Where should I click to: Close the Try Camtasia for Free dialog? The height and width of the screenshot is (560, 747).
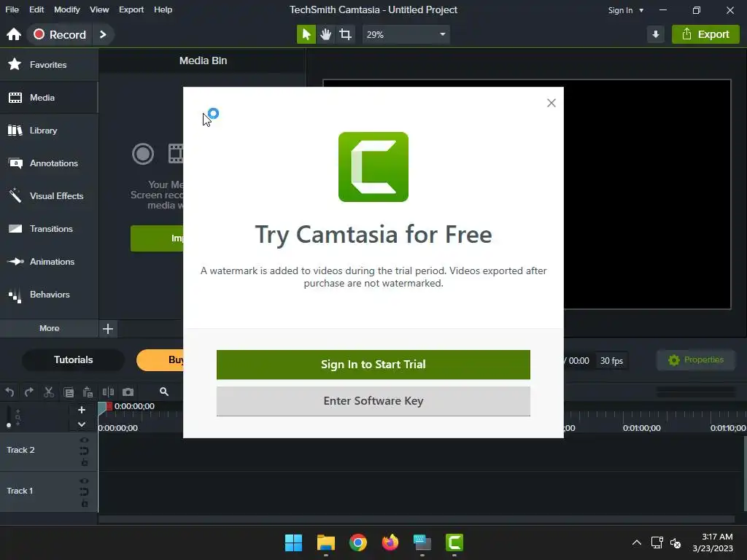tap(551, 103)
